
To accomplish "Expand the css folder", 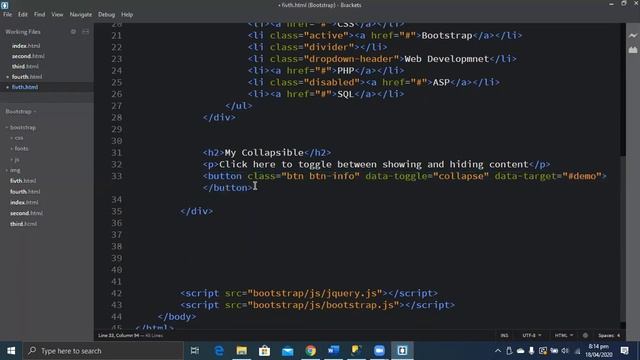I will coord(17,138).
